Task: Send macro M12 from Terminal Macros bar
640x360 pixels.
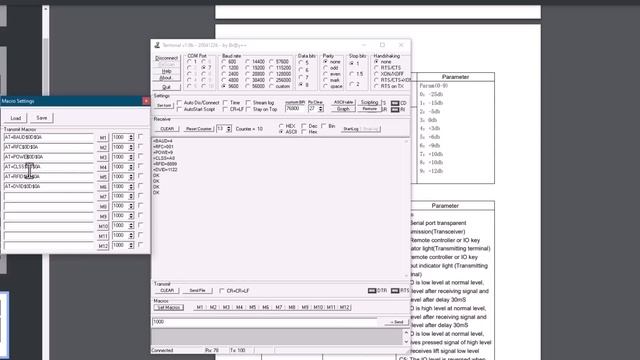Action: pyautogui.click(x=344, y=307)
